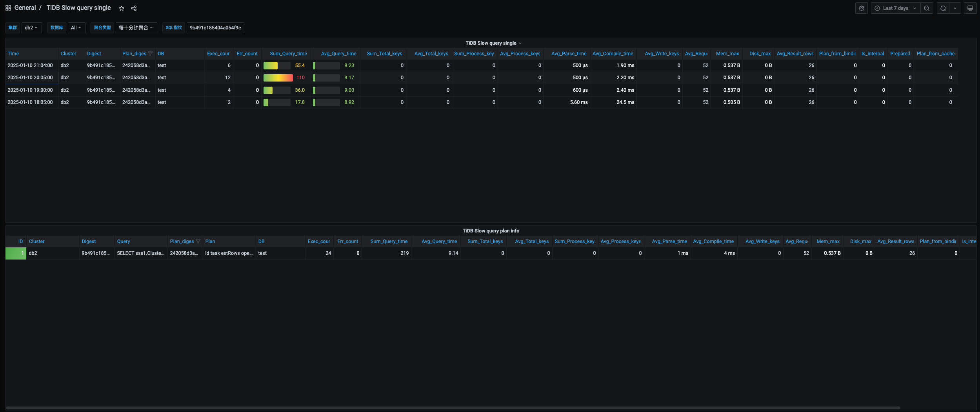980x412 pixels.
Task: Click the Avg_Query_time gauge bar showing 8.92
Action: (326, 102)
